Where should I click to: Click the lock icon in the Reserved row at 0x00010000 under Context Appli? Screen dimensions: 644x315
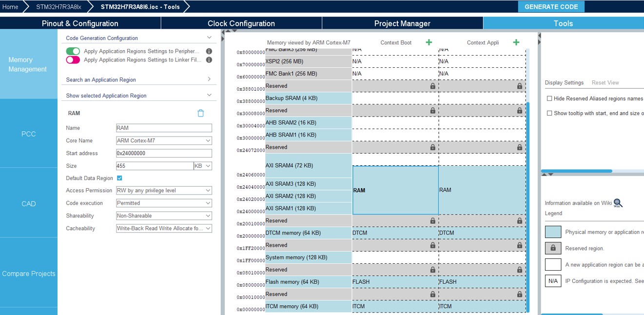520,294
